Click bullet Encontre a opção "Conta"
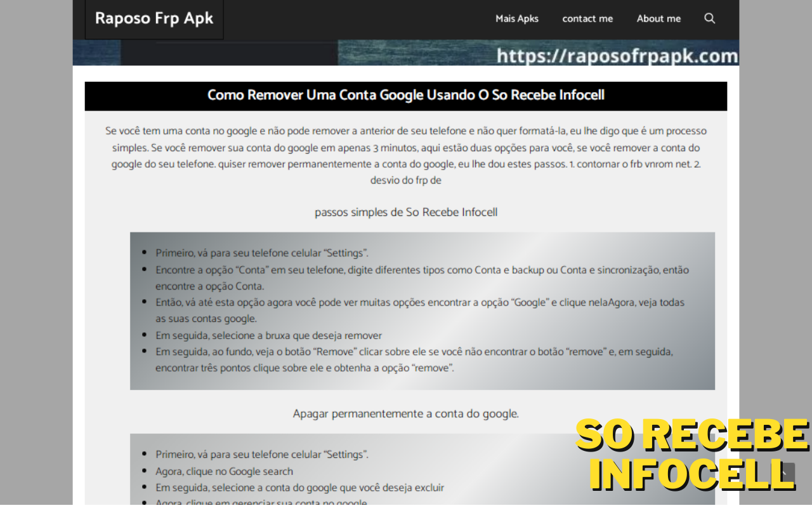Image resolution: width=812 pixels, height=508 pixels. pos(422,277)
